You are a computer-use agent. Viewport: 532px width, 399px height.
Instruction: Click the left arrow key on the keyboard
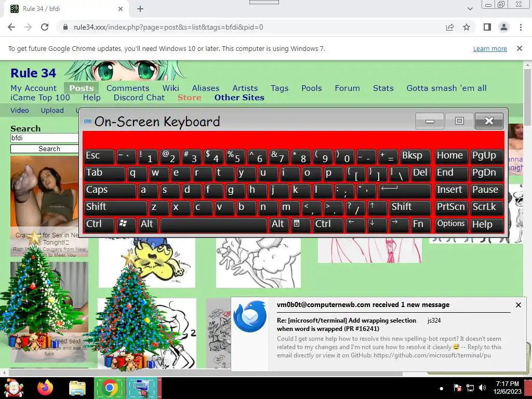355,224
